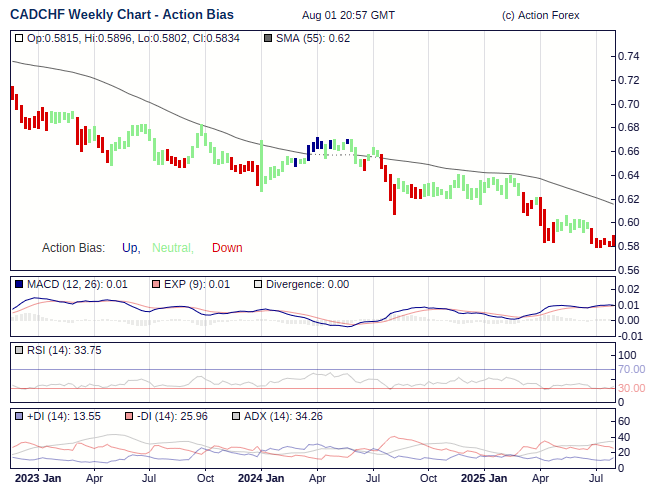650x489 pixels.
Task: Select the 'Up' action bias label
Action: [130, 248]
